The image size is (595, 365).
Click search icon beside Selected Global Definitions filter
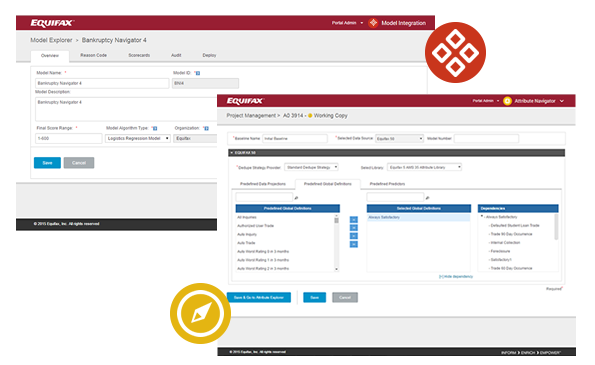pyautogui.click(x=427, y=198)
